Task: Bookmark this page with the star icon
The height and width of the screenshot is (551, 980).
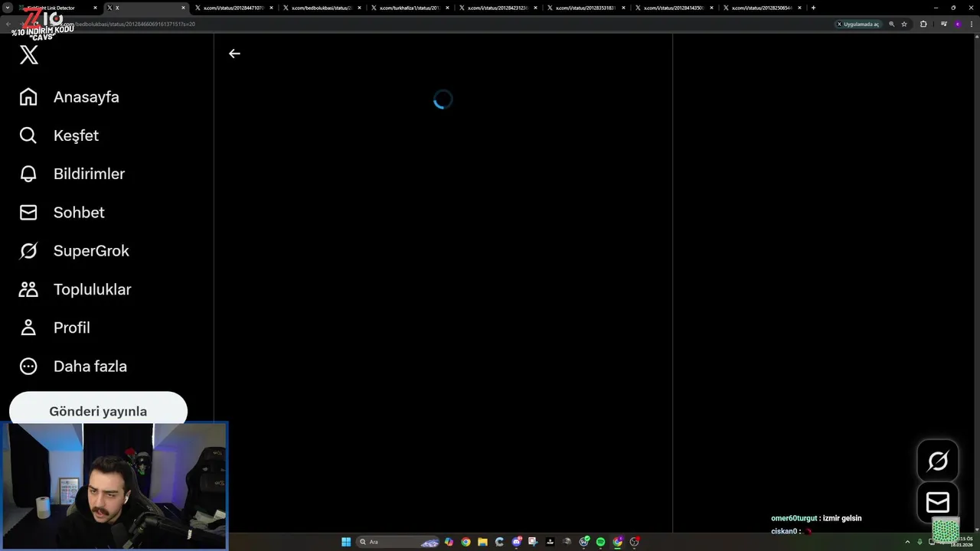Action: [904, 24]
